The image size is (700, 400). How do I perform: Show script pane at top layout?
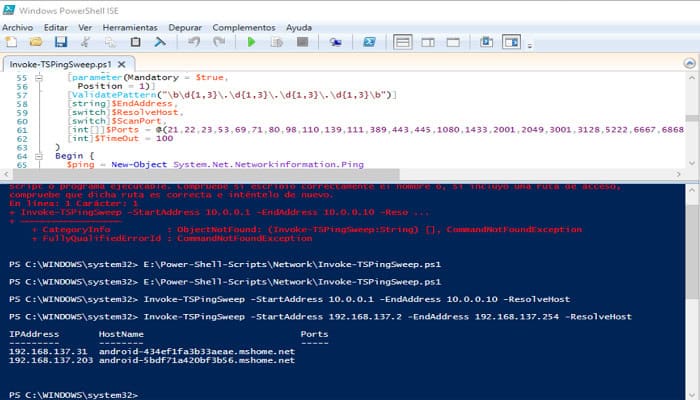click(x=403, y=42)
